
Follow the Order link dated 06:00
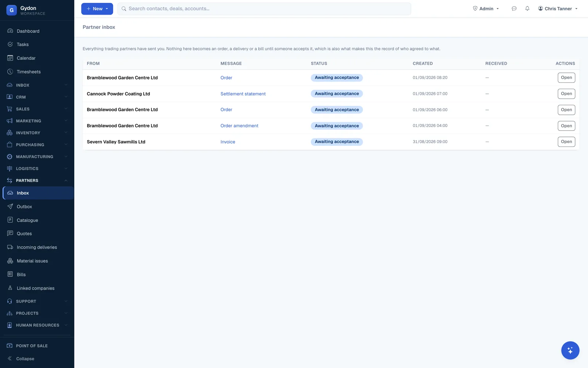[x=226, y=110]
